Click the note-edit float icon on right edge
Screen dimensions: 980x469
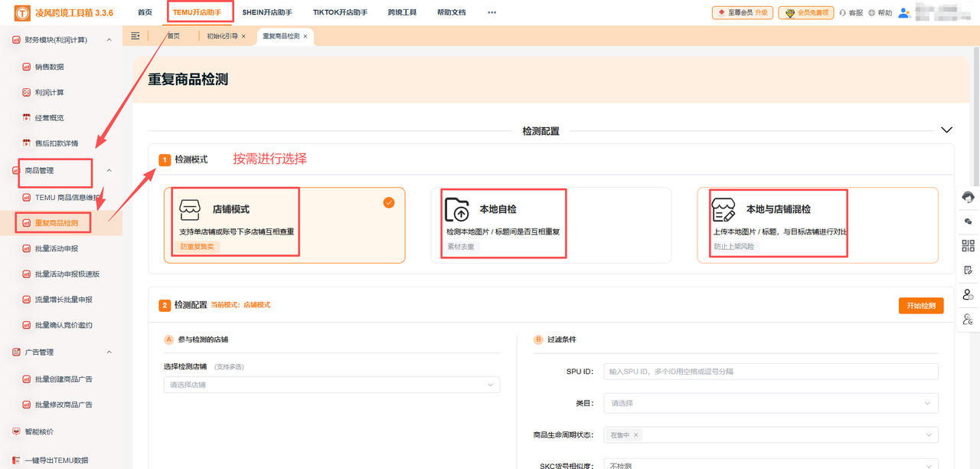[969, 270]
